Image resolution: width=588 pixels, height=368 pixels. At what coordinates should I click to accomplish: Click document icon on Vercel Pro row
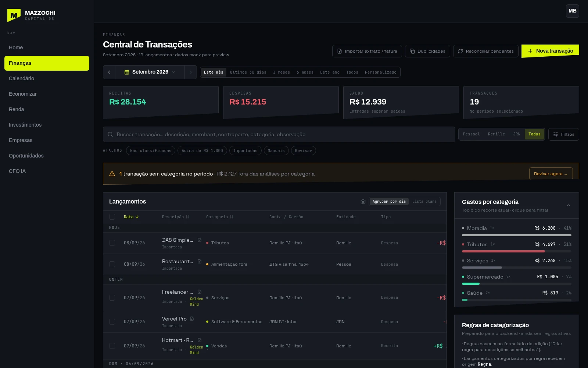192,319
